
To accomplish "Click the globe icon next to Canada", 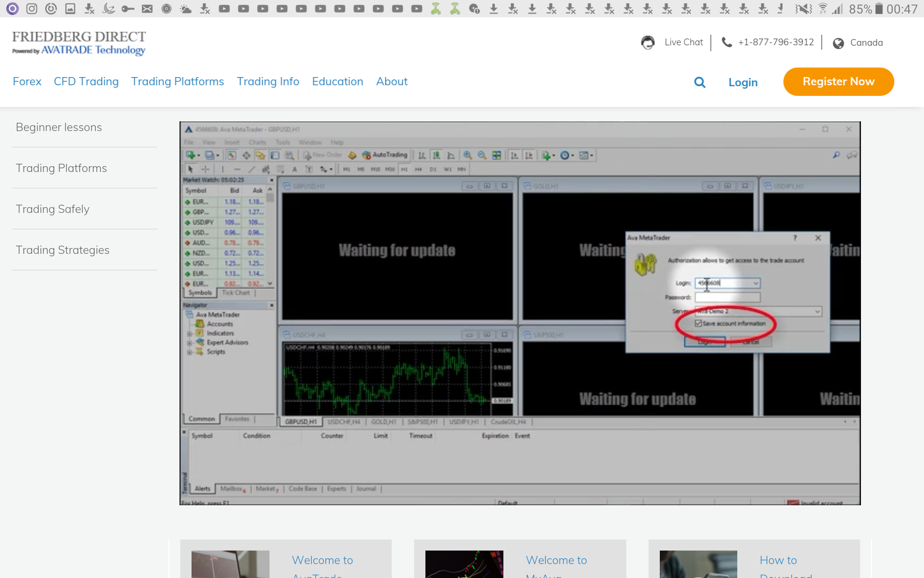I will (x=838, y=43).
